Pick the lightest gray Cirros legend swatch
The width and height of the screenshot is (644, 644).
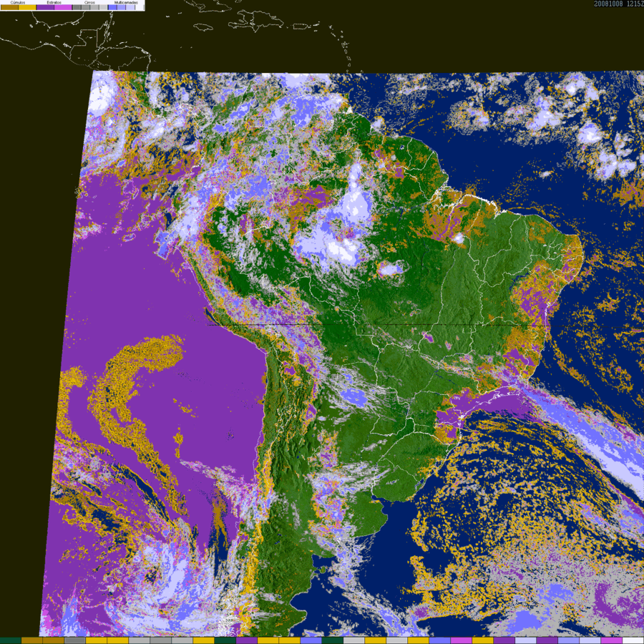coord(103,7)
